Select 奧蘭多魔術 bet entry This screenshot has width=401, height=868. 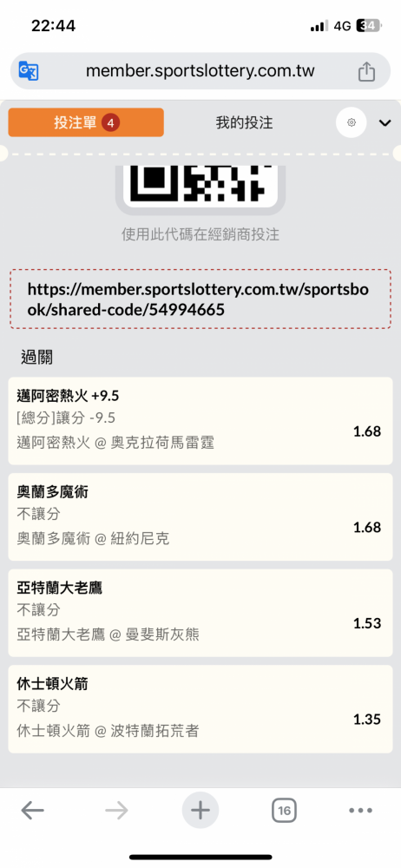(200, 517)
